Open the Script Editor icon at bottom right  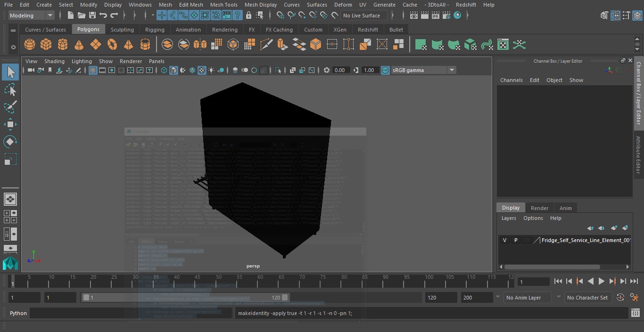[x=636, y=313]
